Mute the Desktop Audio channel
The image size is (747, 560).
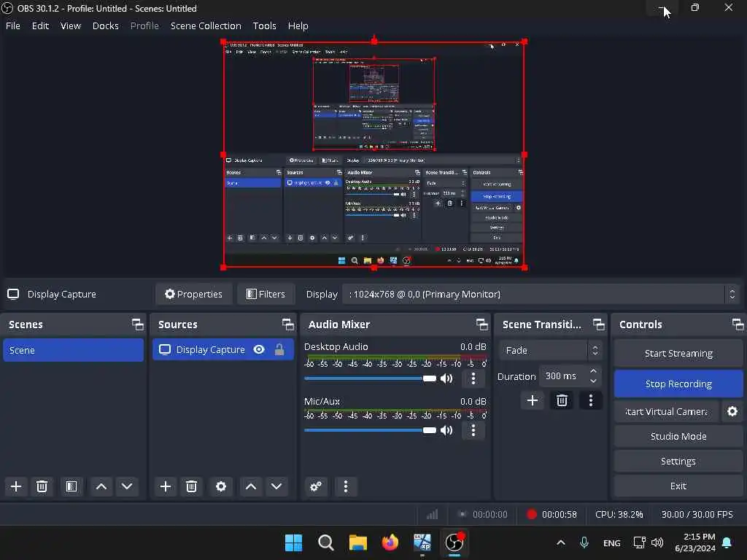tap(446, 378)
